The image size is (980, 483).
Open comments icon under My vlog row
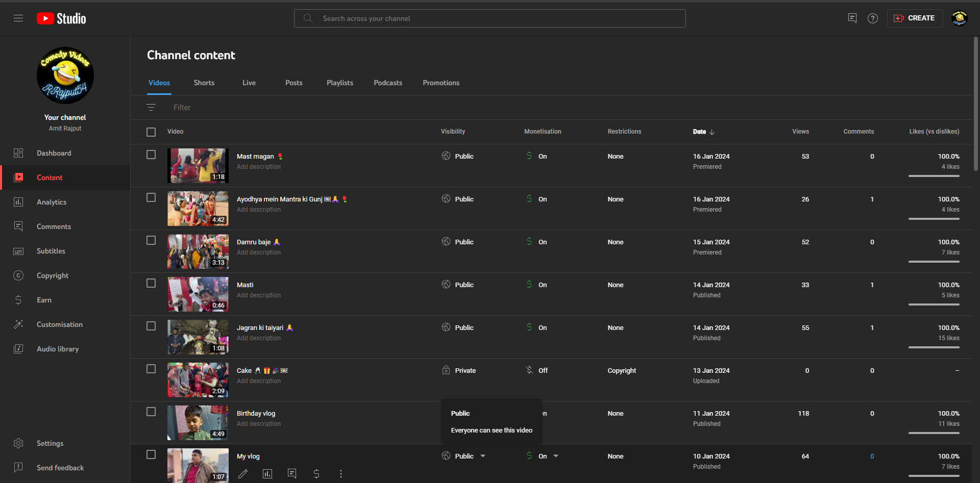click(x=292, y=474)
